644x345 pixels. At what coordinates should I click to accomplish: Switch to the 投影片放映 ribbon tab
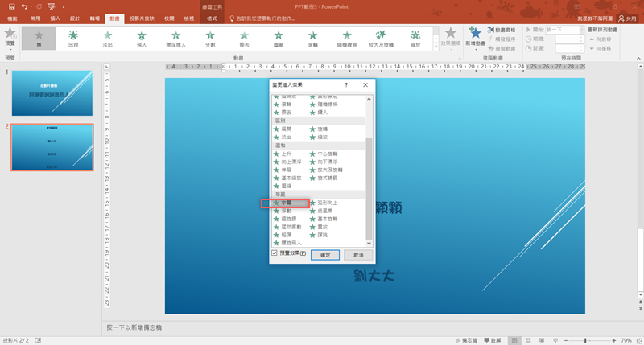pyautogui.click(x=142, y=17)
